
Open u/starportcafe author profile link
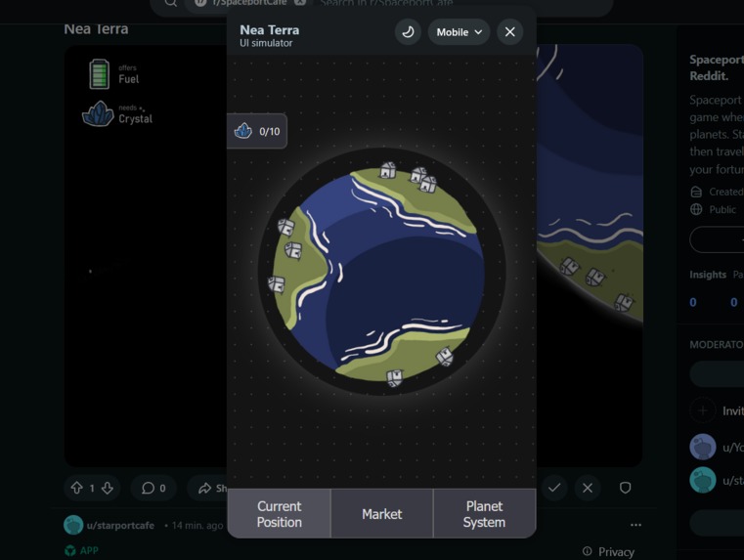pyautogui.click(x=120, y=526)
